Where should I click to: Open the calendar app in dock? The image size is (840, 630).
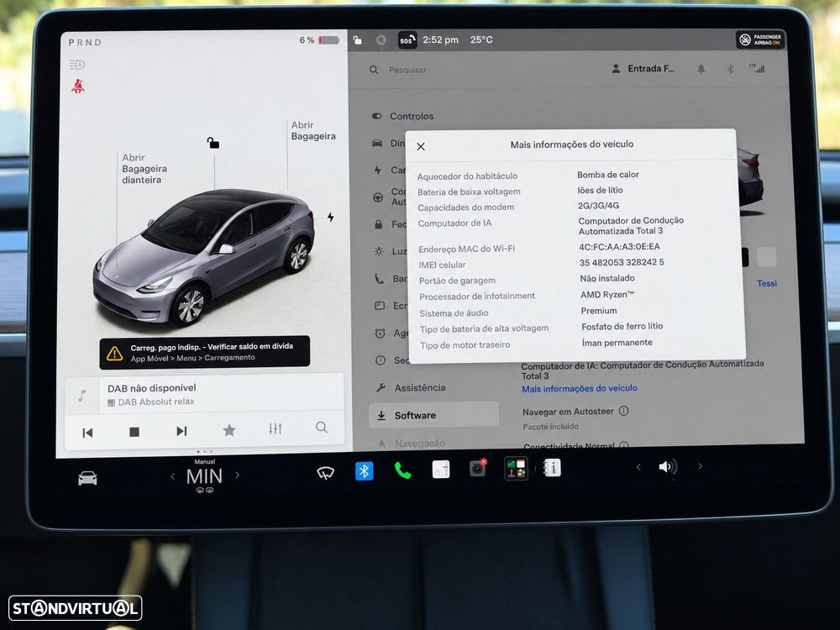[x=441, y=470]
